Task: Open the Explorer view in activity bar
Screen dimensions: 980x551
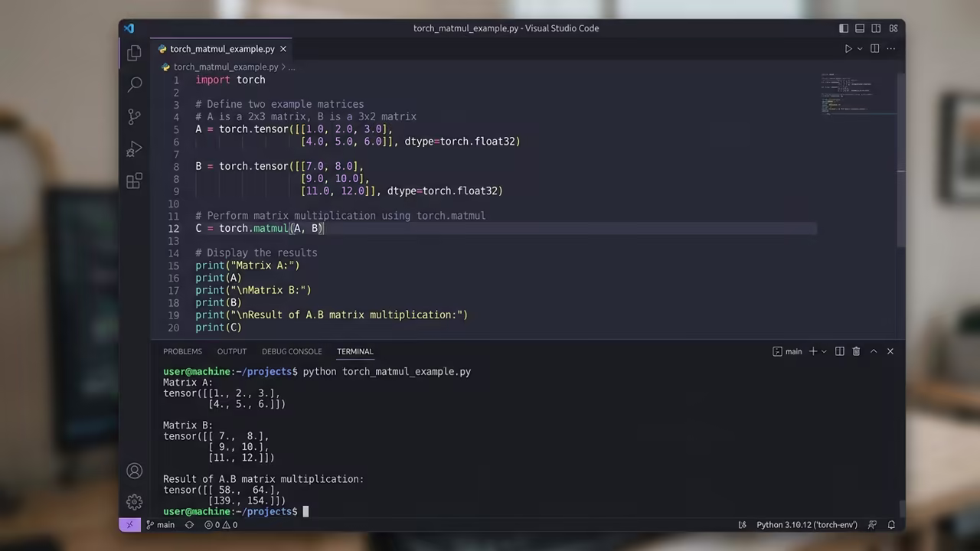Action: (135, 53)
